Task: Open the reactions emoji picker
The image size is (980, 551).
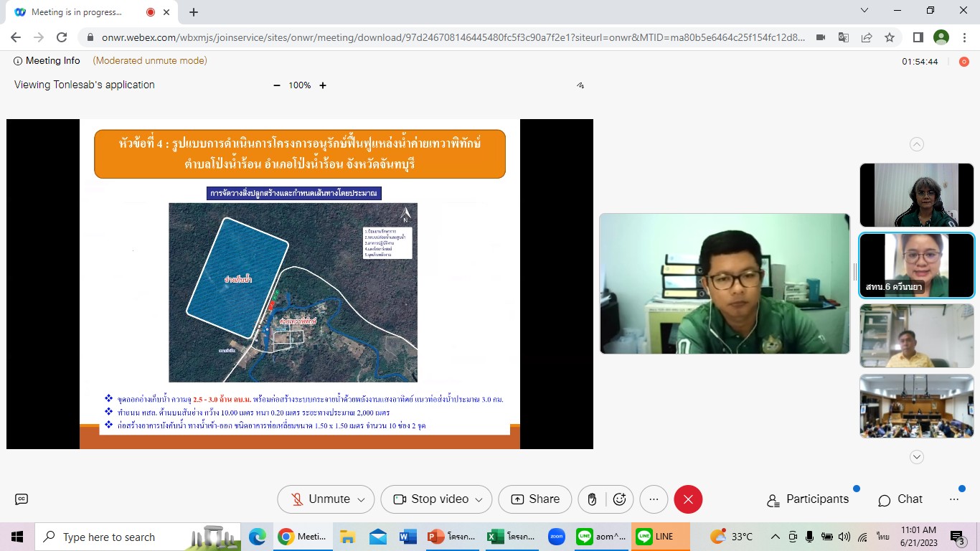Action: (620, 499)
